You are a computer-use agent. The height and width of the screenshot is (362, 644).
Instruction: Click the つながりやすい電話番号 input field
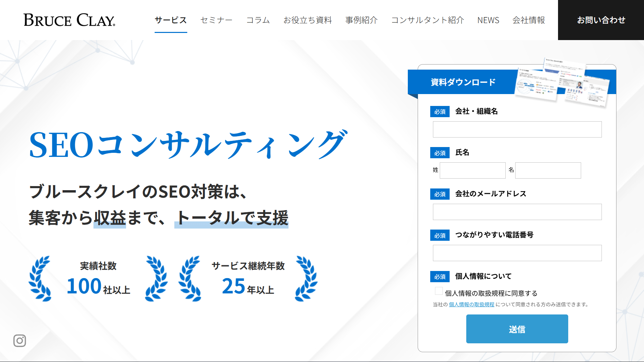[x=517, y=253]
